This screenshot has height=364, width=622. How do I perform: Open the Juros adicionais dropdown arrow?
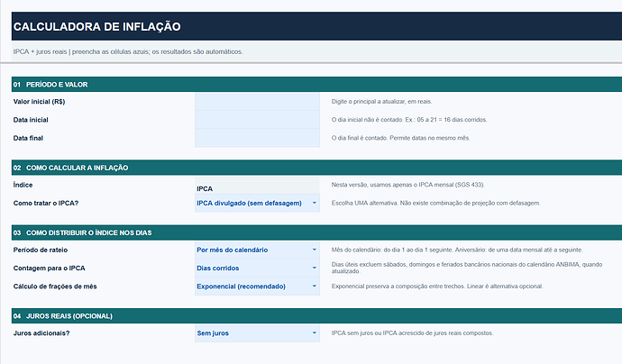pos(315,333)
